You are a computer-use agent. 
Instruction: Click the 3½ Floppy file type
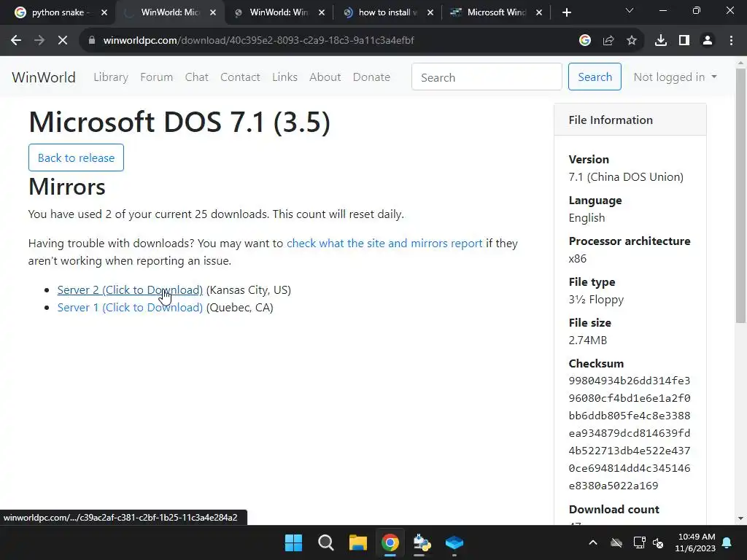coord(596,300)
